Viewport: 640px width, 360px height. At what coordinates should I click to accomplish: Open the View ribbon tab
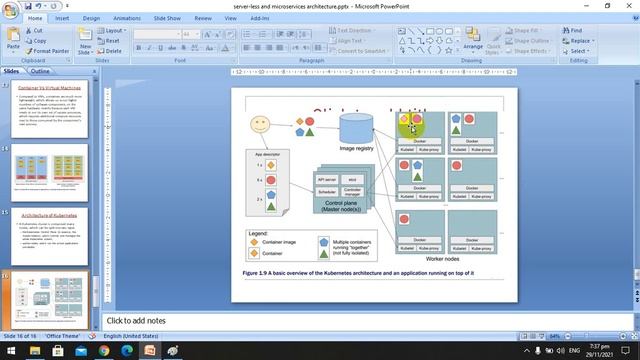click(x=231, y=18)
